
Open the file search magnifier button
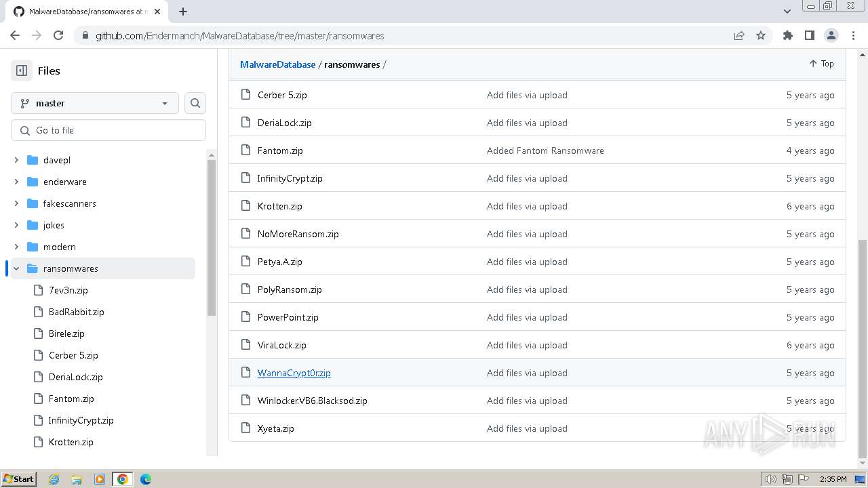195,103
